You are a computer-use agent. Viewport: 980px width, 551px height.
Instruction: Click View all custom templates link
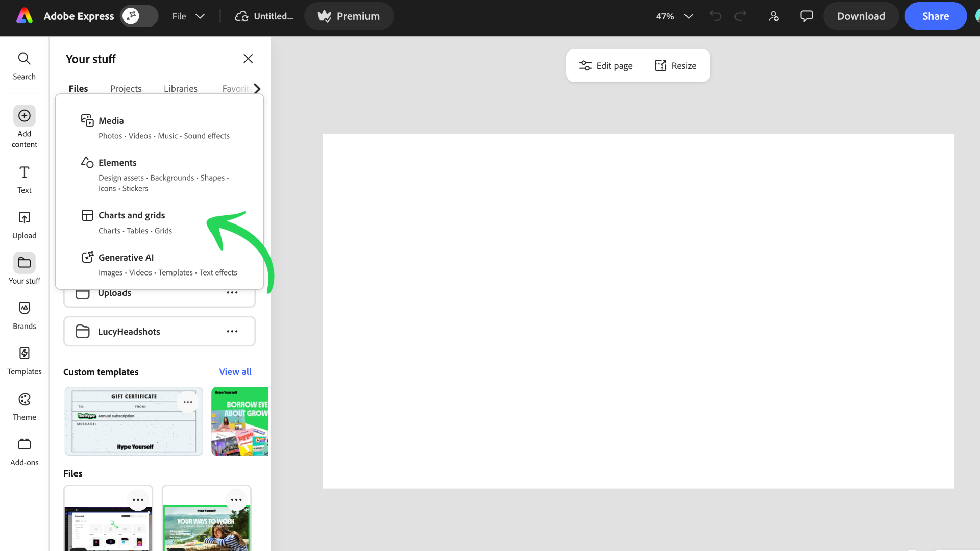235,372
